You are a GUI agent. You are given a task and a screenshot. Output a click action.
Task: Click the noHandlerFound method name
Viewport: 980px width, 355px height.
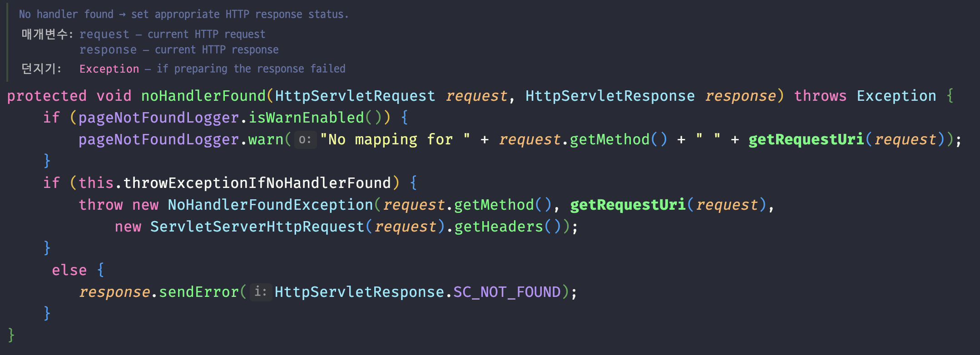[x=203, y=96]
